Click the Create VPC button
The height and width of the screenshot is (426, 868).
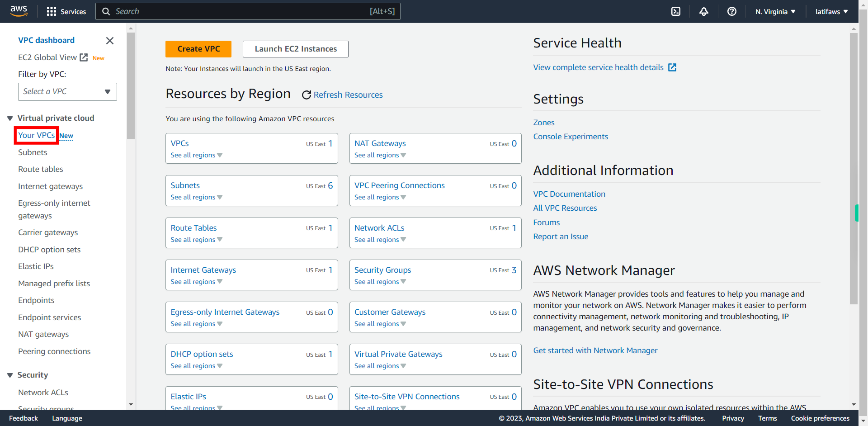pyautogui.click(x=198, y=49)
